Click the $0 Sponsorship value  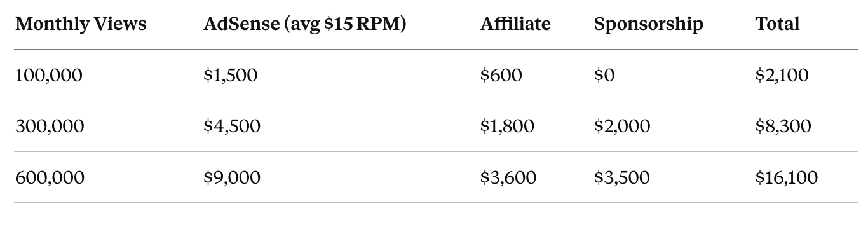click(605, 76)
